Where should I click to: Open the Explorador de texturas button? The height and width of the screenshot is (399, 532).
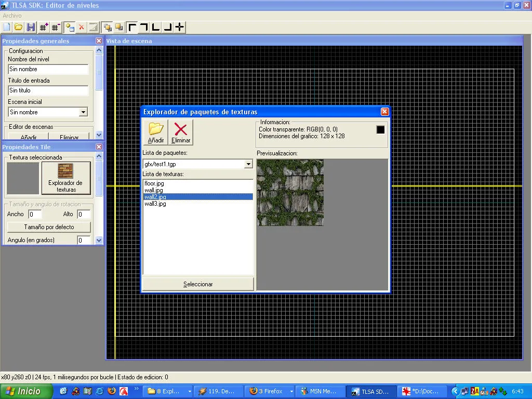pos(65,179)
